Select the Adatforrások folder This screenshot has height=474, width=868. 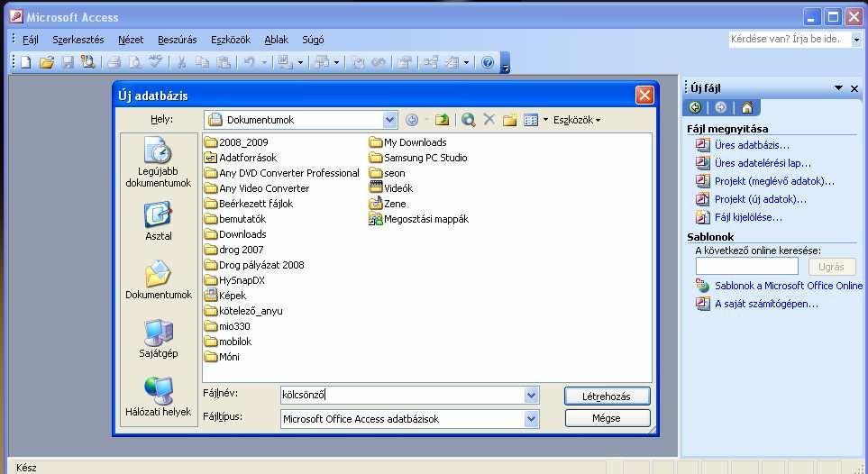241,158
